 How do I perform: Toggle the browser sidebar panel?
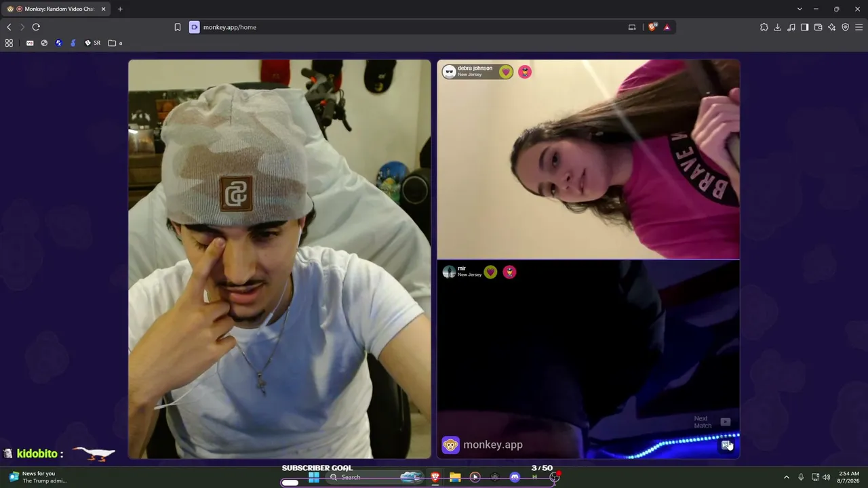805,27
